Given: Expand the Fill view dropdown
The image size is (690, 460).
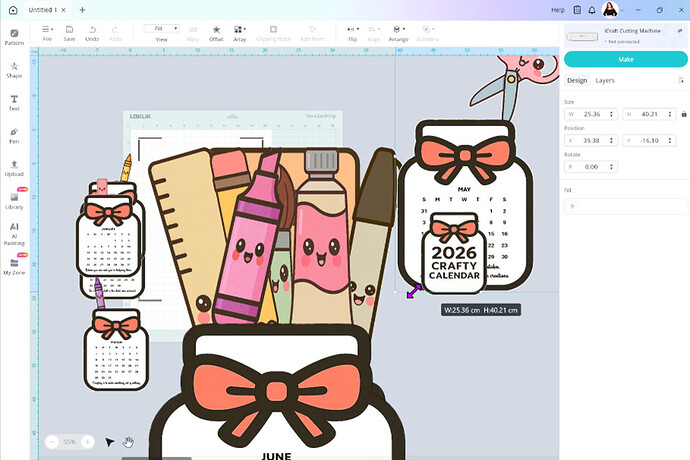Looking at the screenshot, I should pyautogui.click(x=161, y=29).
